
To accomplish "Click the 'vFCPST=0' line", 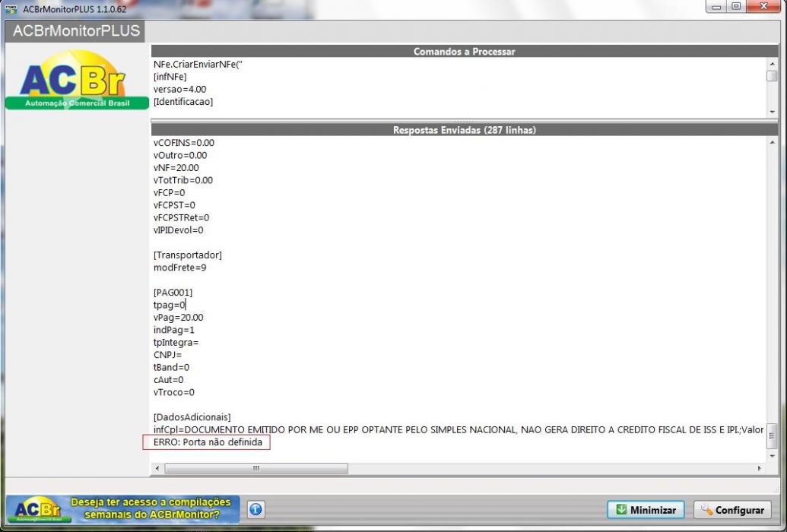I will (x=174, y=205).
